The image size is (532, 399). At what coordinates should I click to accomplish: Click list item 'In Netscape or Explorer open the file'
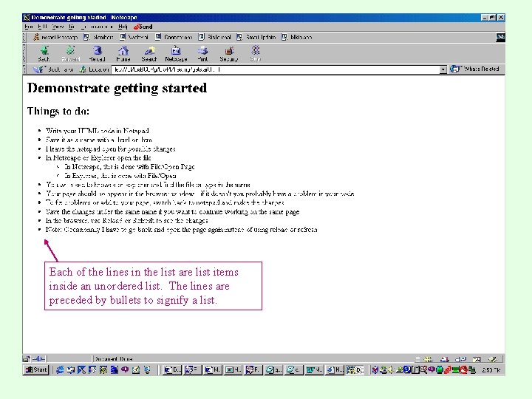click(x=98, y=158)
